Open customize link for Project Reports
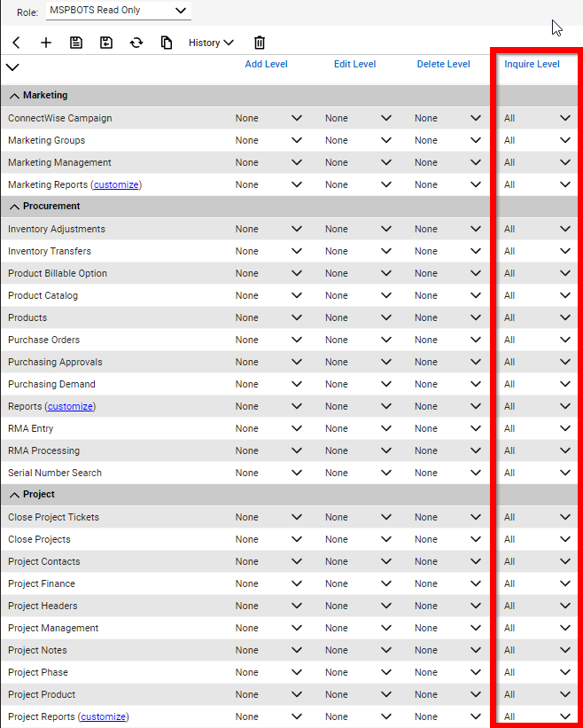 [x=103, y=716]
